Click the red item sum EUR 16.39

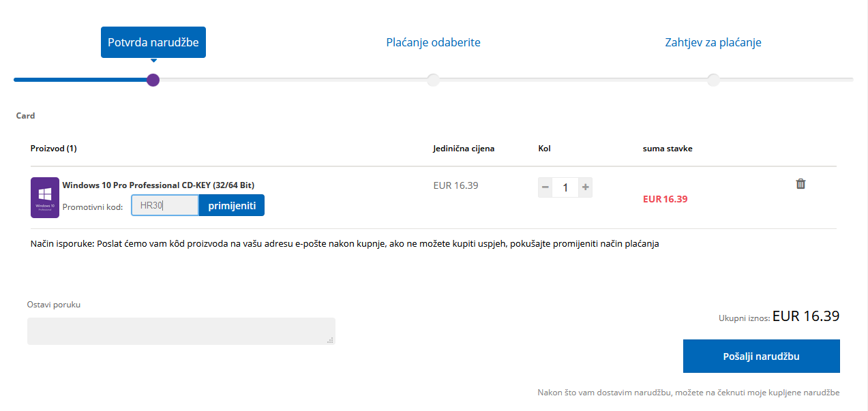[665, 199]
